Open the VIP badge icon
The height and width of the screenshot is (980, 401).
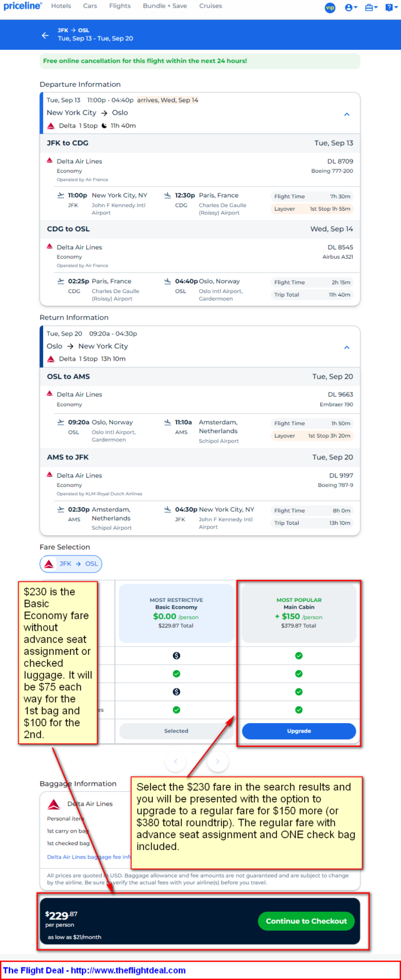coord(330,8)
